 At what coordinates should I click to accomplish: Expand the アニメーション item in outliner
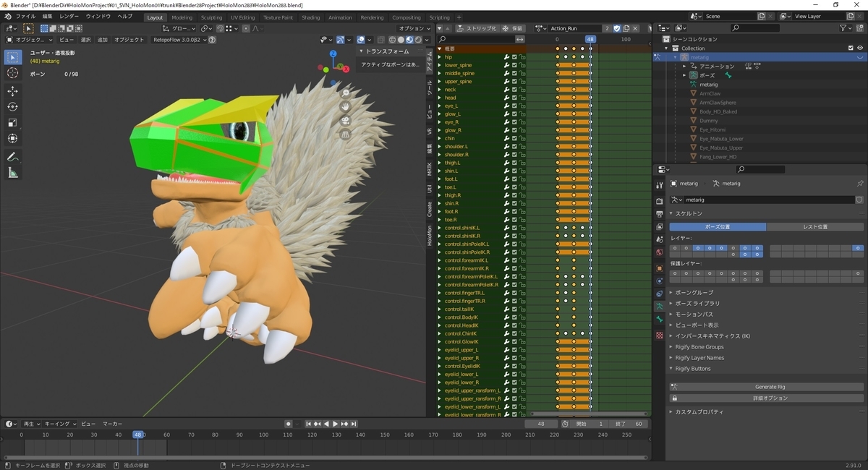684,66
